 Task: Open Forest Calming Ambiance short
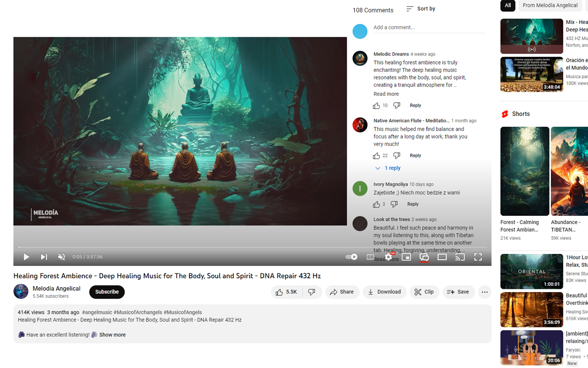click(525, 171)
